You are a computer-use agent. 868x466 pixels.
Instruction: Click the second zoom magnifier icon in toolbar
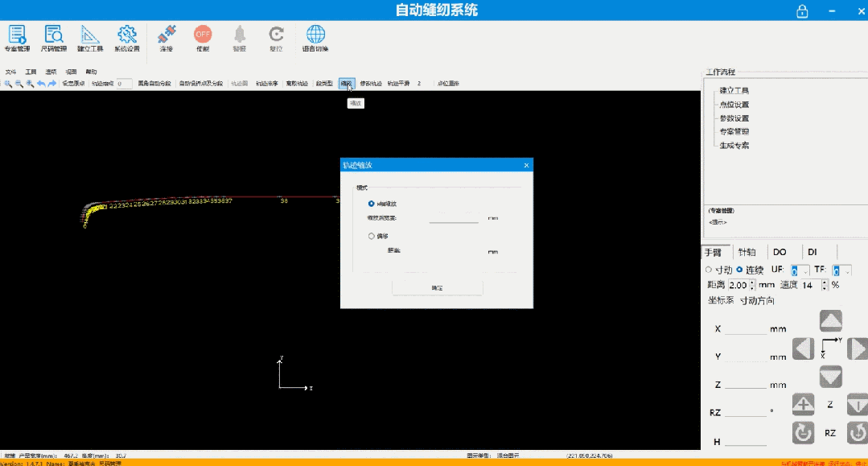tap(19, 84)
